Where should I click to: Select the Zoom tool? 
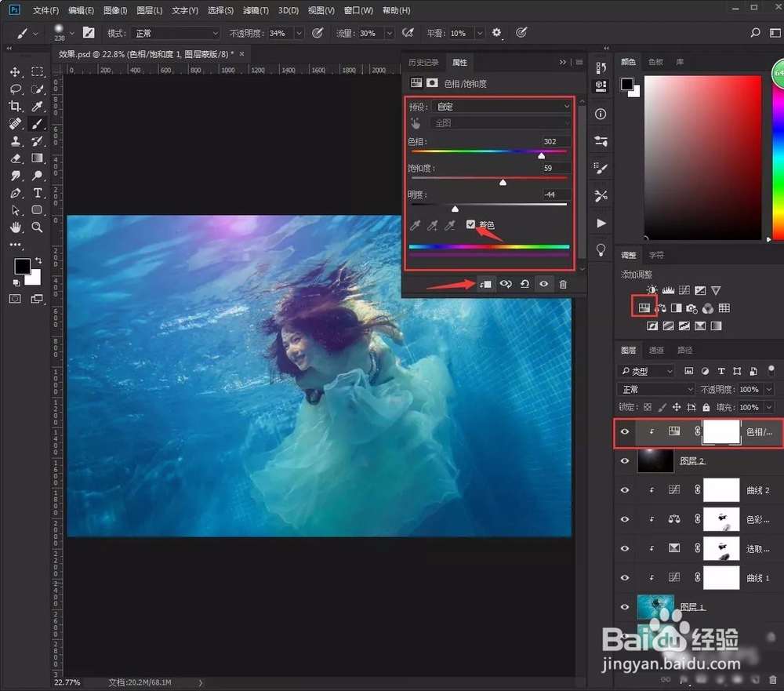[37, 227]
